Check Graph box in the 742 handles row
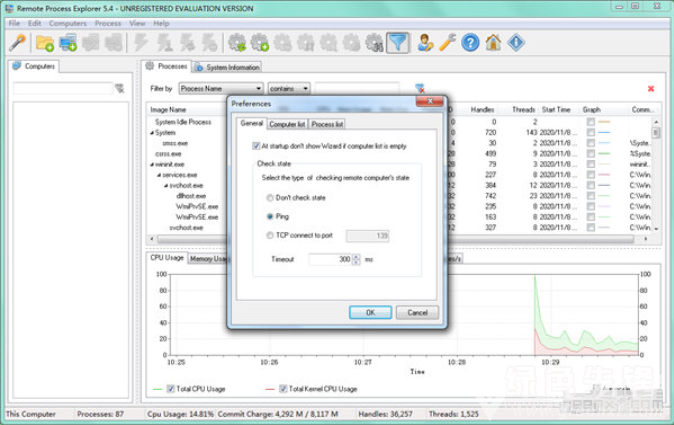This screenshot has height=425, width=674. coord(591,196)
